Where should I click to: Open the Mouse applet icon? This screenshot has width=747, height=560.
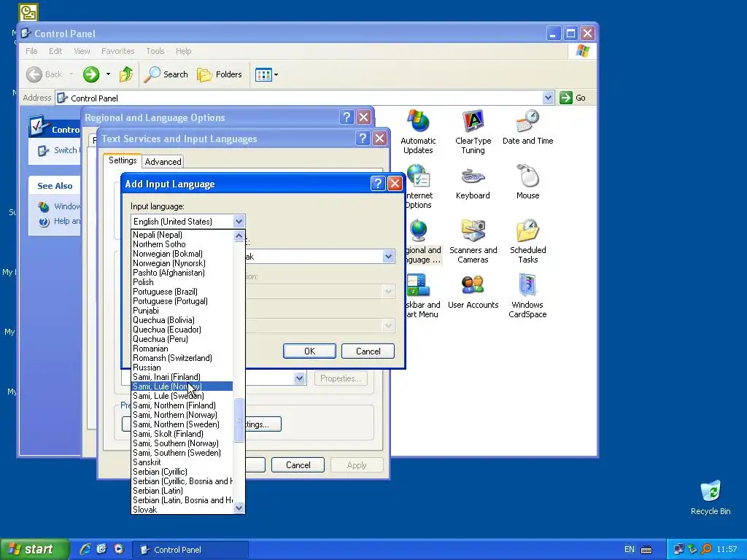[x=527, y=182]
